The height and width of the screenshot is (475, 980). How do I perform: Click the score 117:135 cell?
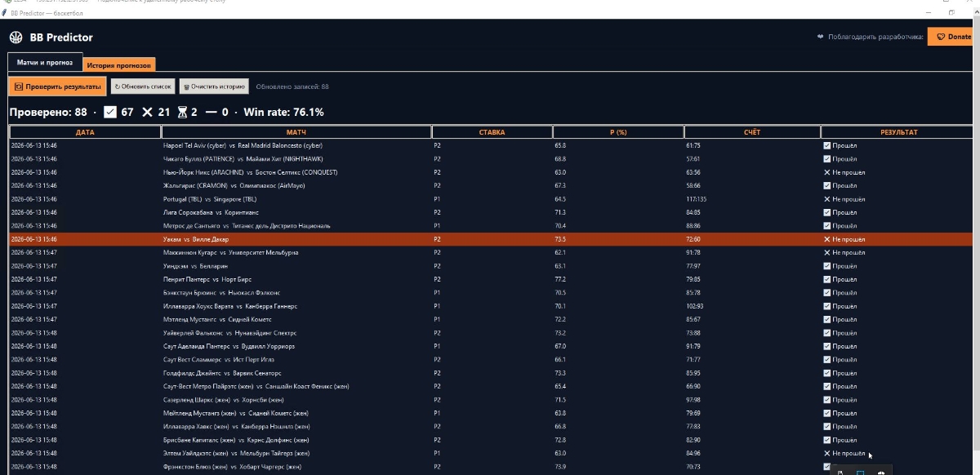tap(696, 199)
